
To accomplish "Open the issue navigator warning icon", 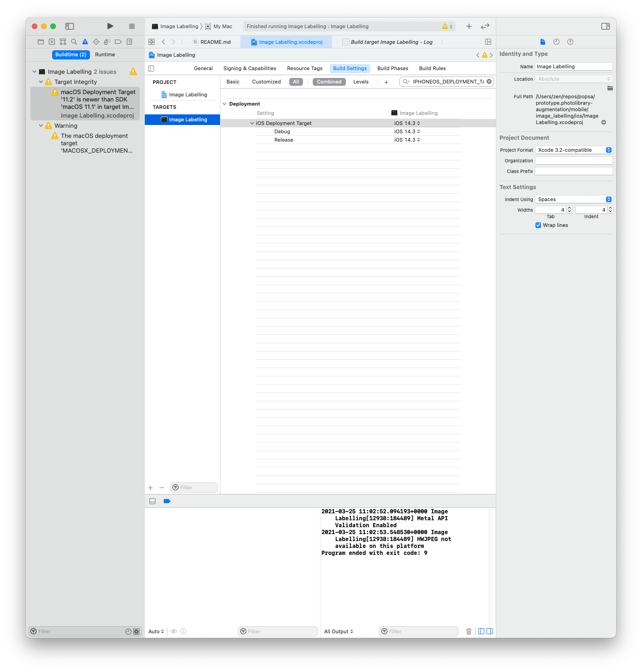I will [85, 42].
